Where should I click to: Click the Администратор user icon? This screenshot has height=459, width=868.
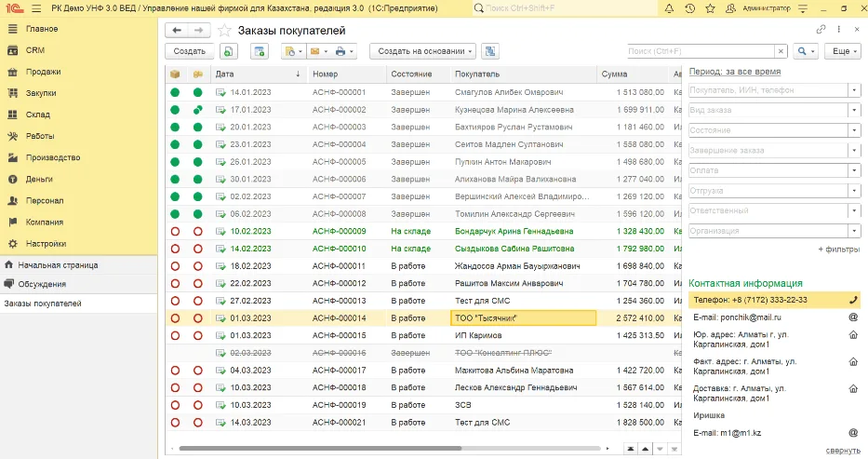tap(730, 8)
